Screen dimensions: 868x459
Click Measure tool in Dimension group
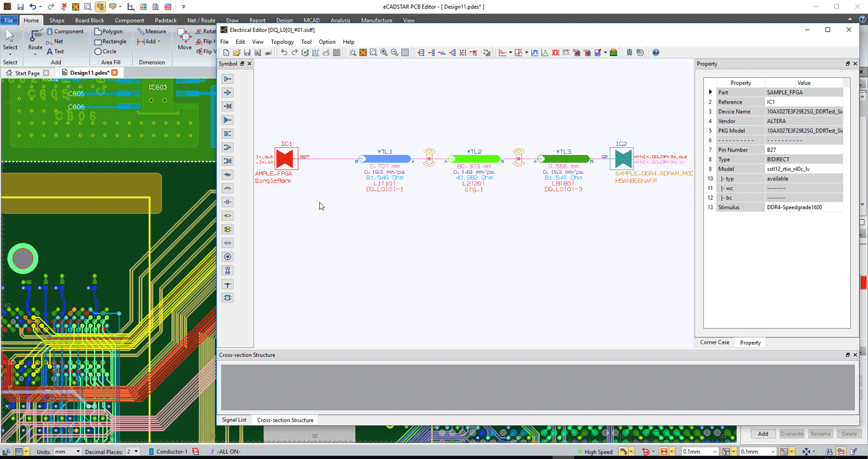click(152, 31)
